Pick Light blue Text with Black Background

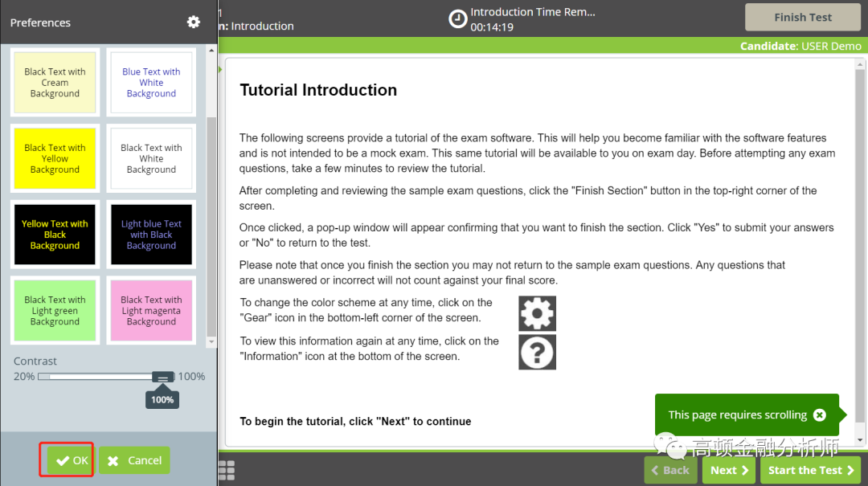click(x=151, y=235)
